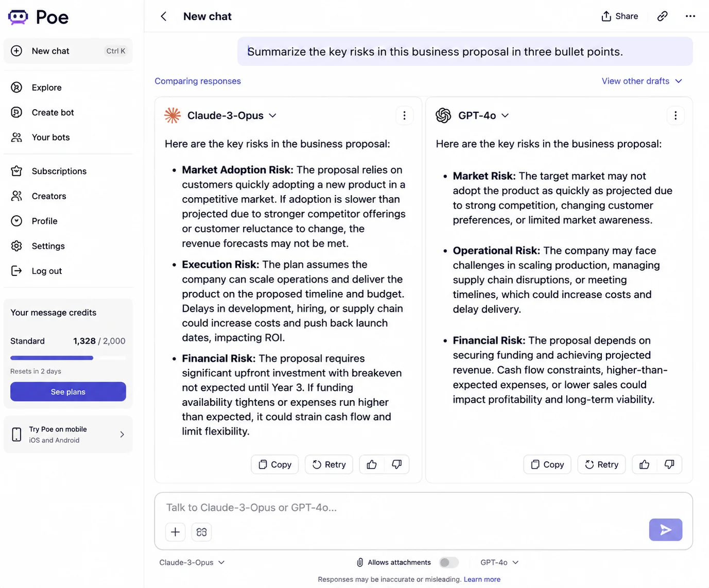709x588 pixels.
Task: Click the Execution Risk heading
Action: 220,264
